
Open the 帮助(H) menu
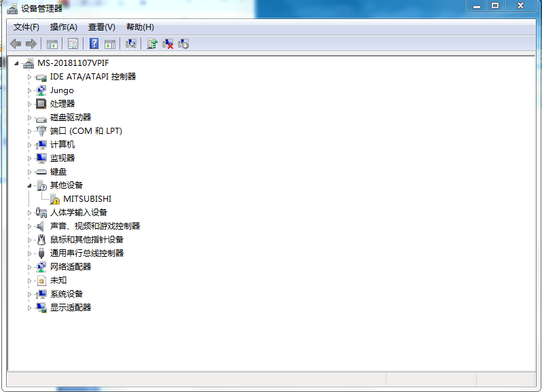140,27
